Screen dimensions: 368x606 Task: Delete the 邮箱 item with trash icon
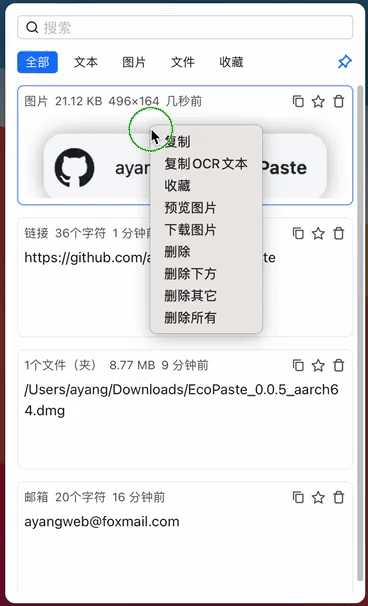click(339, 497)
